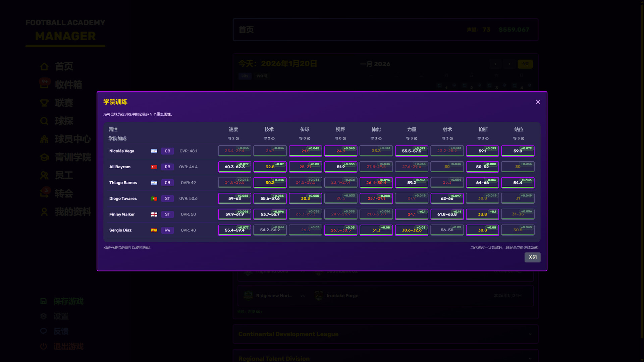The width and height of the screenshot is (644, 362).
Task: Click the info icon under 体能
Action: point(380,138)
